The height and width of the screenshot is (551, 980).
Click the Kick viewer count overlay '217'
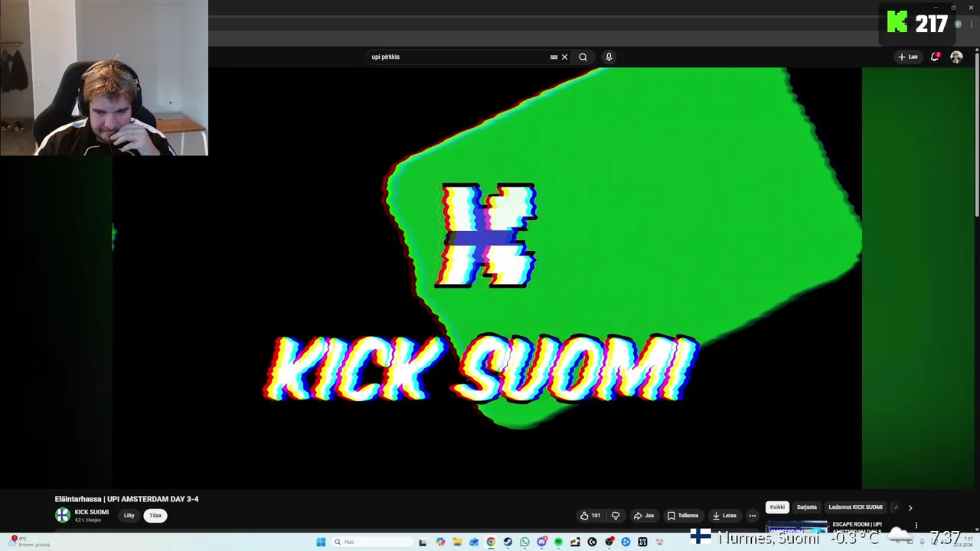[x=918, y=23]
